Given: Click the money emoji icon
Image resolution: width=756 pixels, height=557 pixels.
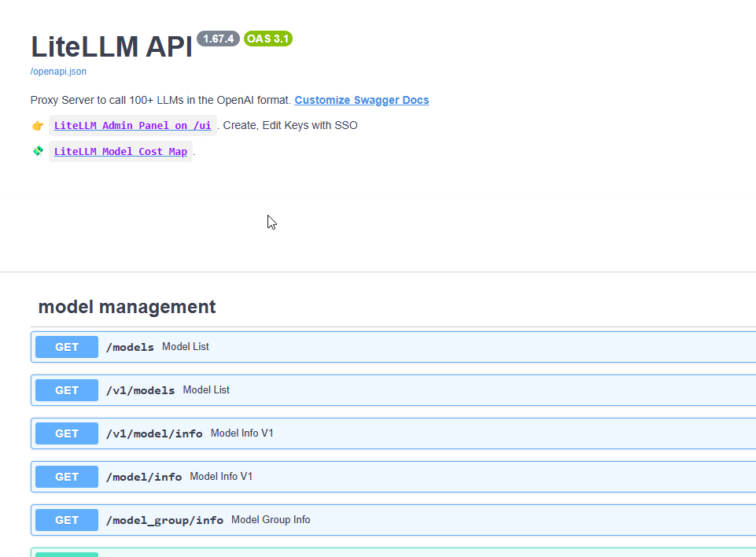Looking at the screenshot, I should 38,151.
